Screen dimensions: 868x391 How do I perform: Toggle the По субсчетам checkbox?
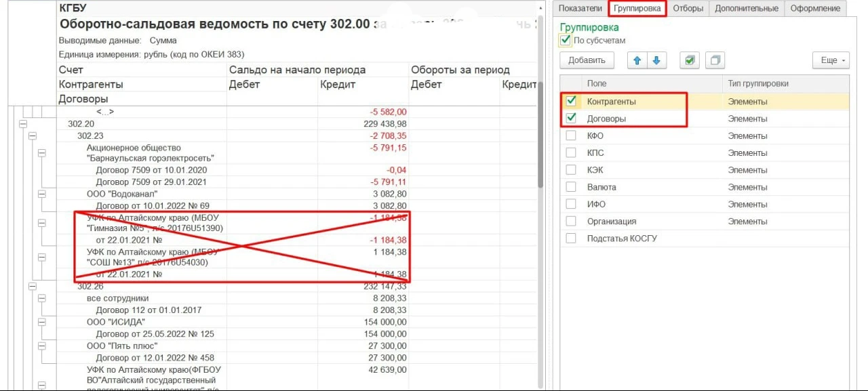(x=566, y=41)
